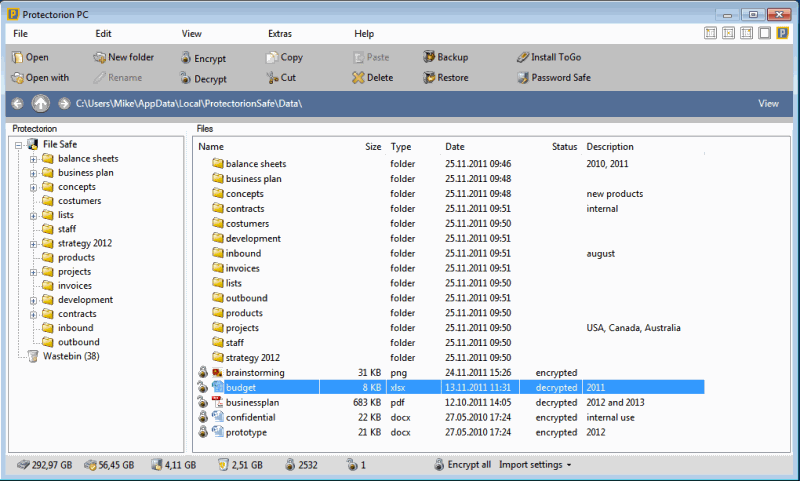This screenshot has height=481, width=800.
Task: Click the lock icon beside prototype
Action: tap(203, 432)
